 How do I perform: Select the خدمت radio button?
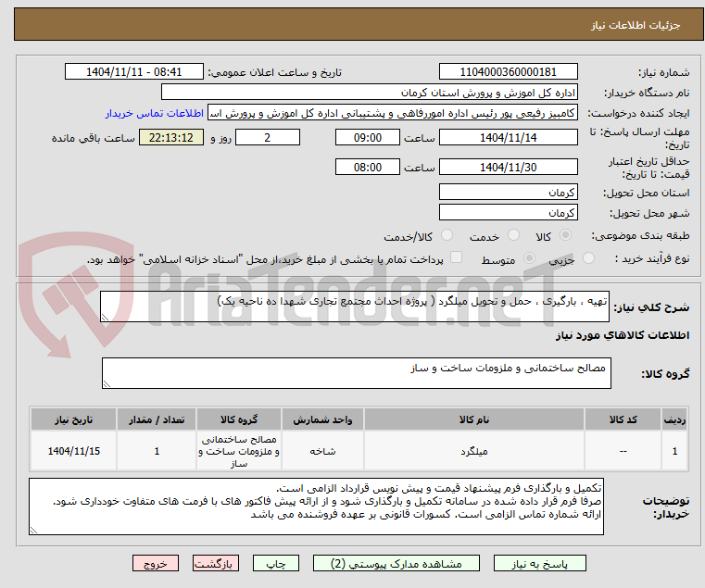tap(513, 235)
